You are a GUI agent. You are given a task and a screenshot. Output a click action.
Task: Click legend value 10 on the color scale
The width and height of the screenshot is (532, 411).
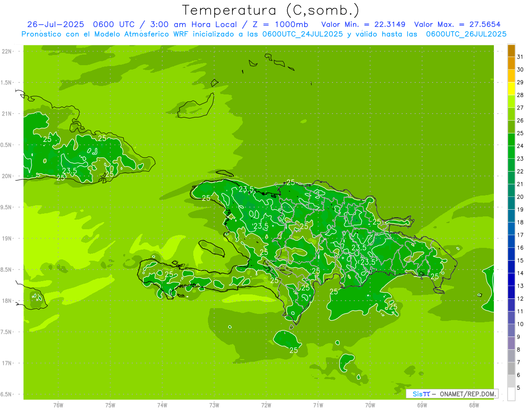click(520, 324)
